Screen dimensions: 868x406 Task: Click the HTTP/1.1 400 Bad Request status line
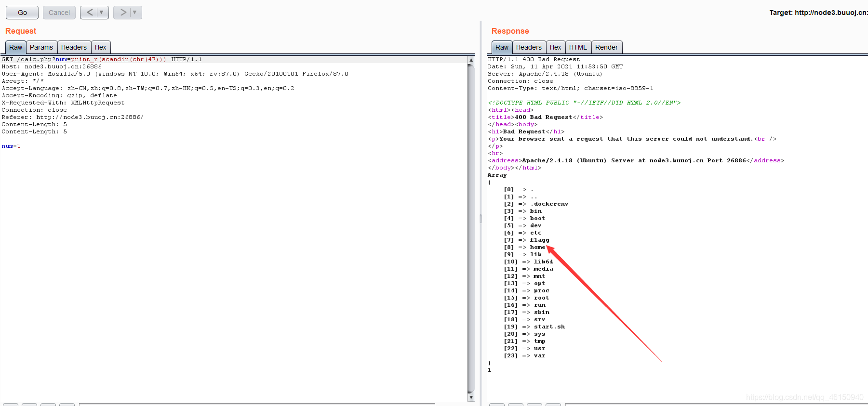(x=534, y=60)
